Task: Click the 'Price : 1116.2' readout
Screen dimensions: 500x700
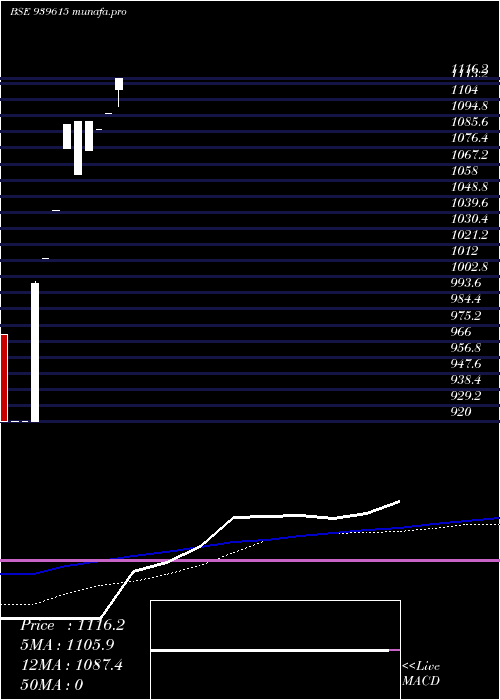Action: [72, 625]
